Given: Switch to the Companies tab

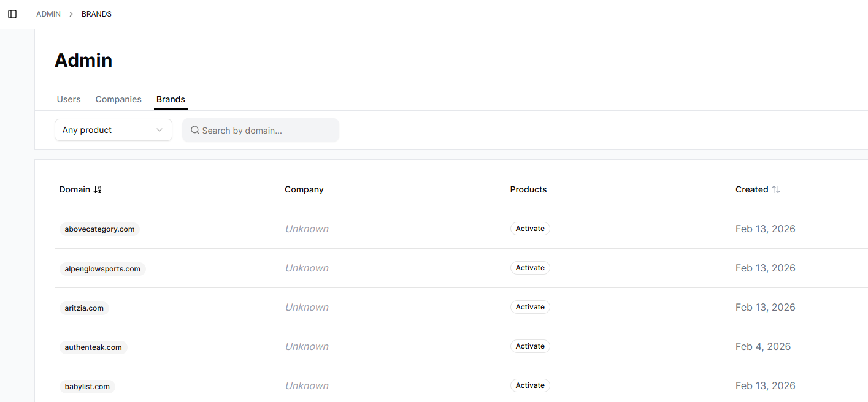Looking at the screenshot, I should click(118, 99).
